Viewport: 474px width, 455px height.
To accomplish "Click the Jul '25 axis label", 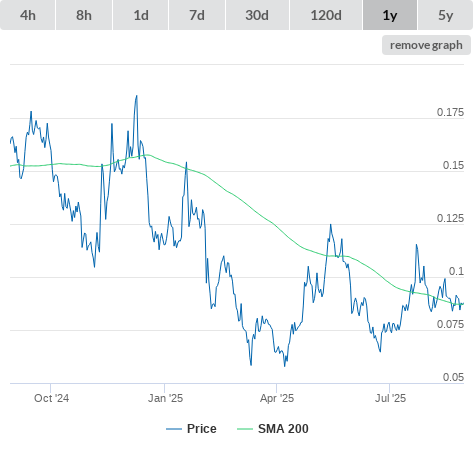I will [x=390, y=398].
